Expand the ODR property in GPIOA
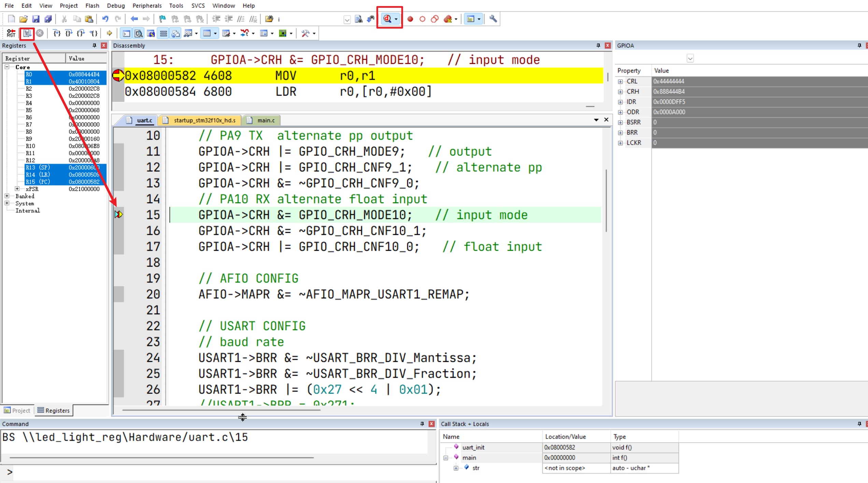This screenshot has width=868, height=483. pos(620,112)
